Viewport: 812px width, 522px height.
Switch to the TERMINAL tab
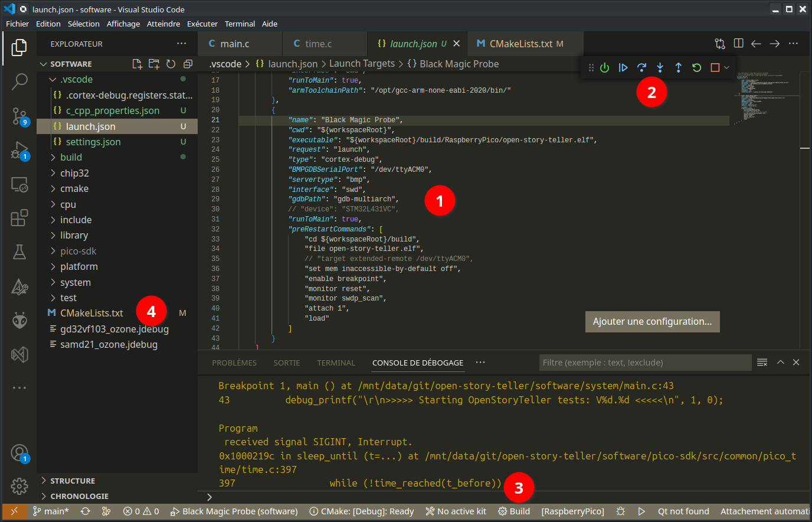click(x=336, y=363)
